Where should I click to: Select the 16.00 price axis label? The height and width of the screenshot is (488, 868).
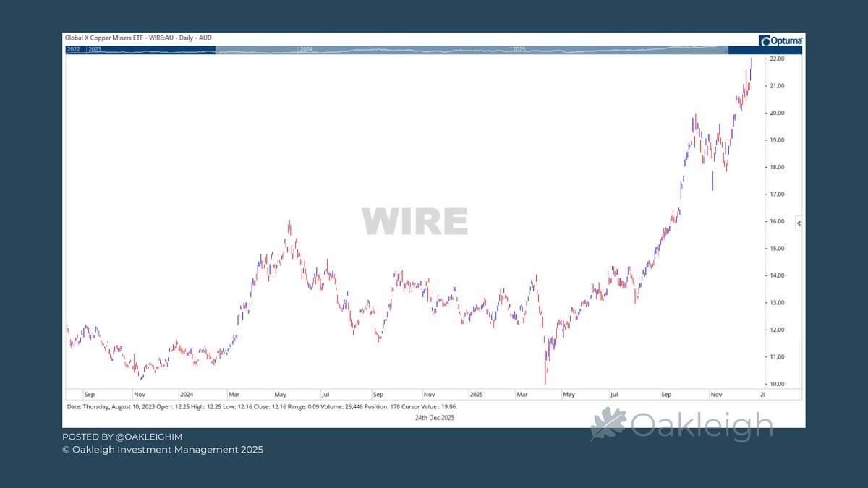(777, 222)
